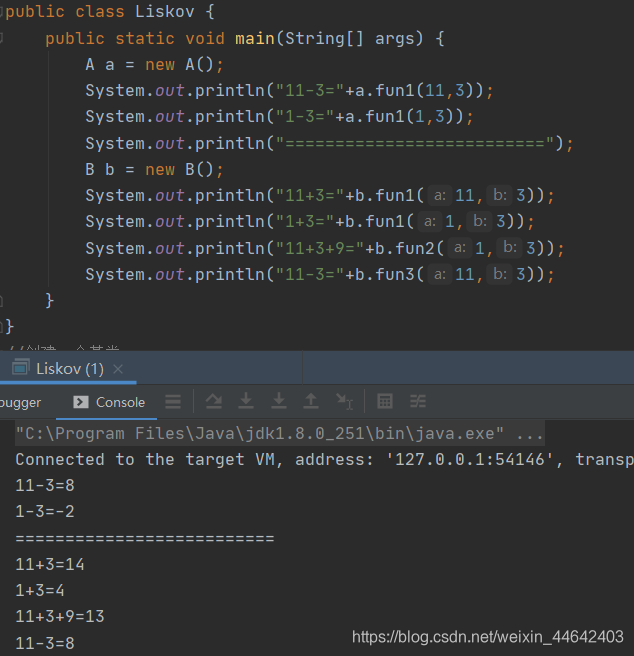Open the threads layout menu icon

(173, 402)
